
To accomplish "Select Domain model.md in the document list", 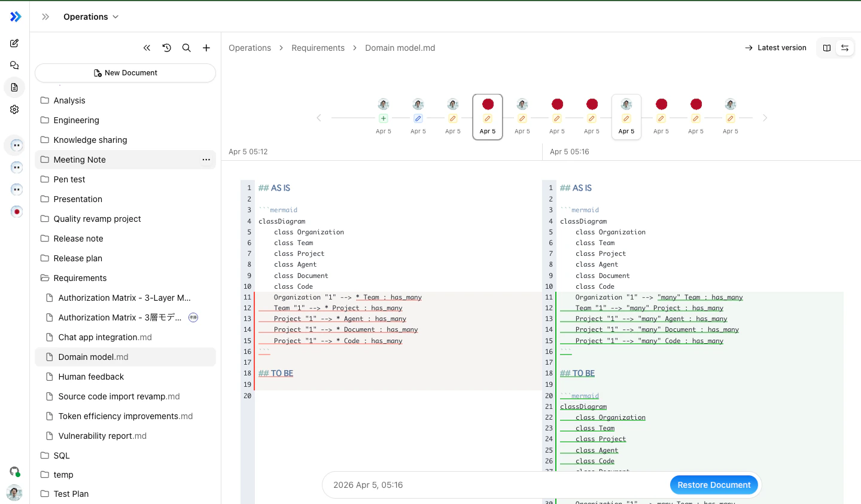I will [x=125, y=357].
